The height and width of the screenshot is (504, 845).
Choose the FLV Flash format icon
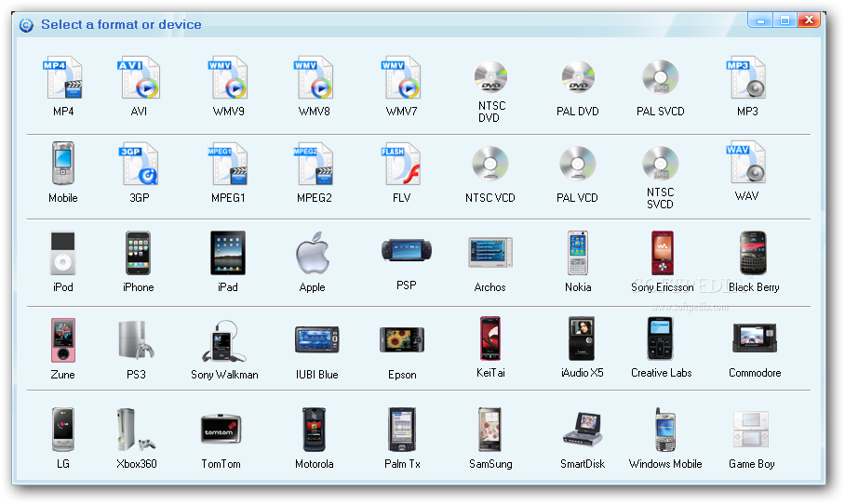[x=401, y=165]
